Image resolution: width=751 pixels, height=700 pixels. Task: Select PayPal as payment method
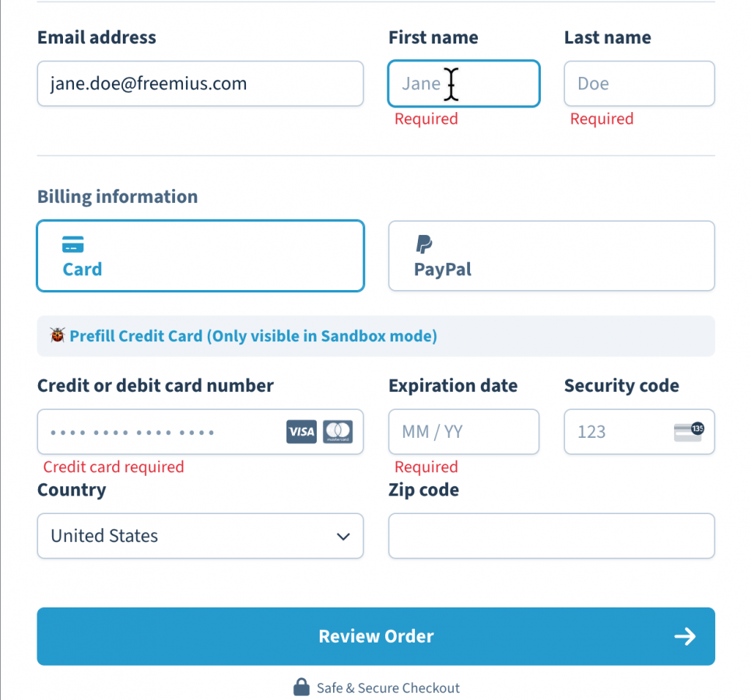552,256
